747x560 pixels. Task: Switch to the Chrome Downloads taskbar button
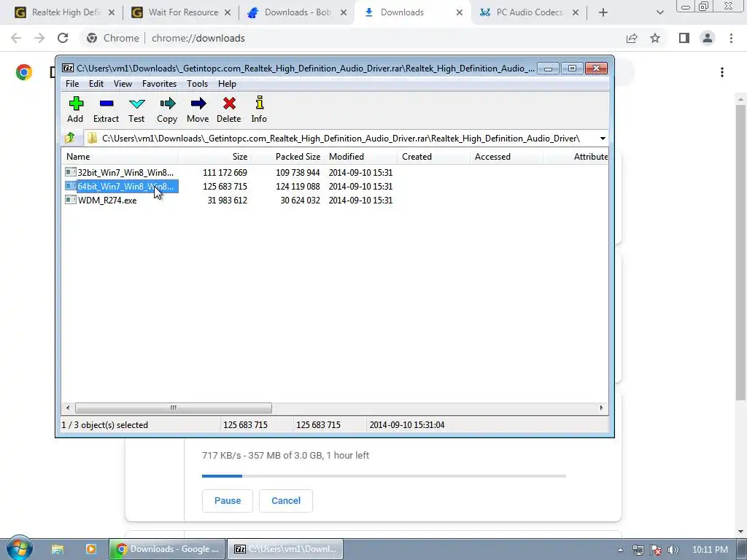(167, 549)
